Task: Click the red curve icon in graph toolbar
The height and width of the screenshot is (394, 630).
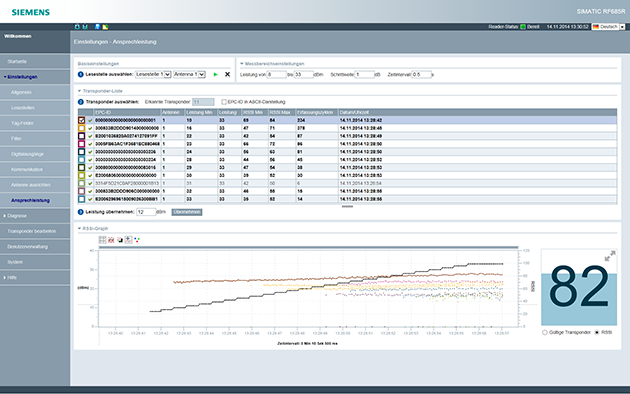Action: [111, 240]
